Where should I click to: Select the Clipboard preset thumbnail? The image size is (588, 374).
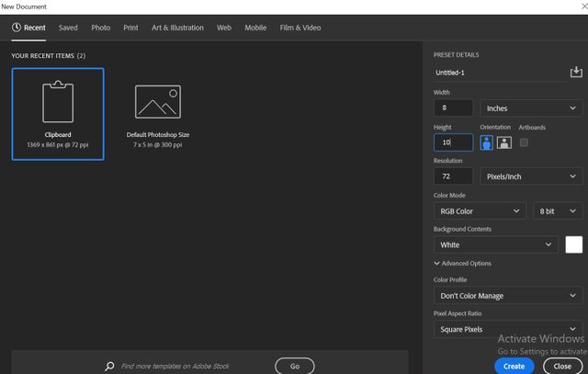point(58,114)
